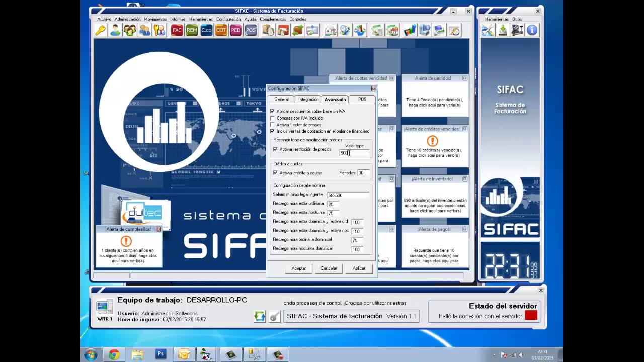644x362 pixels.
Task: Click the green refresh arrows icon in status panel
Action: pyautogui.click(x=260, y=316)
